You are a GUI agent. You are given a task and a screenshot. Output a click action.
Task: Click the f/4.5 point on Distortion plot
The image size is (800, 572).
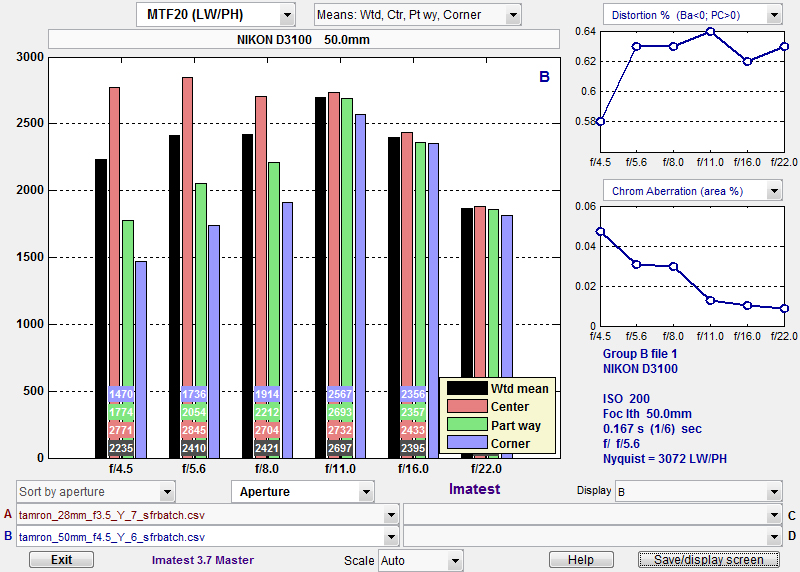(601, 121)
